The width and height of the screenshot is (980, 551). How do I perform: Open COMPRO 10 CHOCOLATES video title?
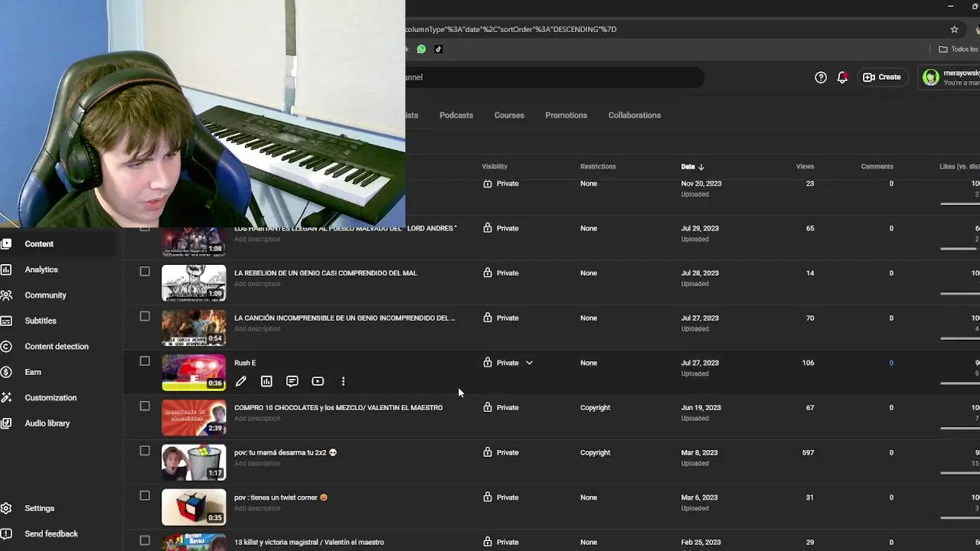(x=338, y=408)
